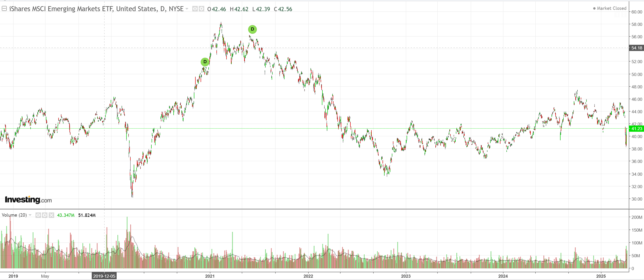This screenshot has width=644, height=280.
Task: Click the upper green D dividend marker
Action: (252, 29)
